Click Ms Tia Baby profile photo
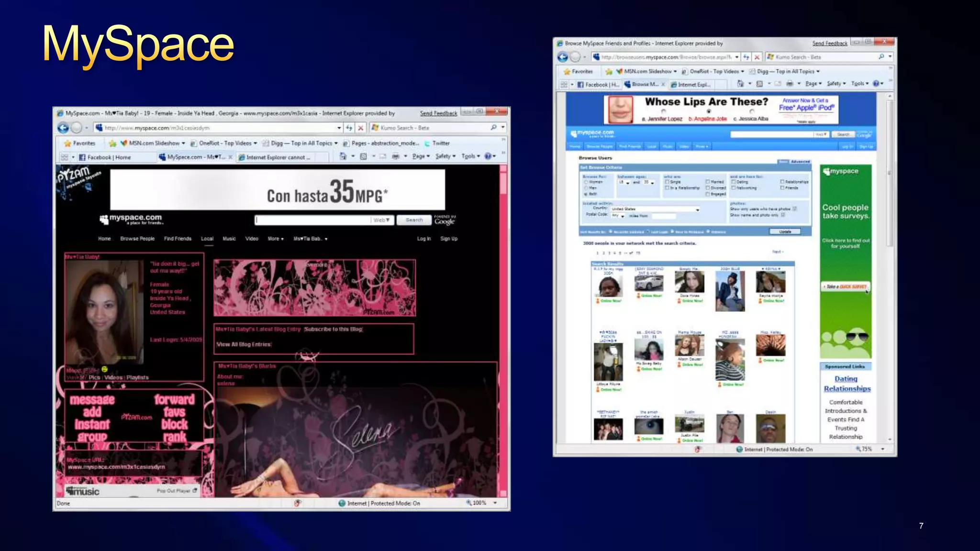980x551 pixels. click(104, 312)
